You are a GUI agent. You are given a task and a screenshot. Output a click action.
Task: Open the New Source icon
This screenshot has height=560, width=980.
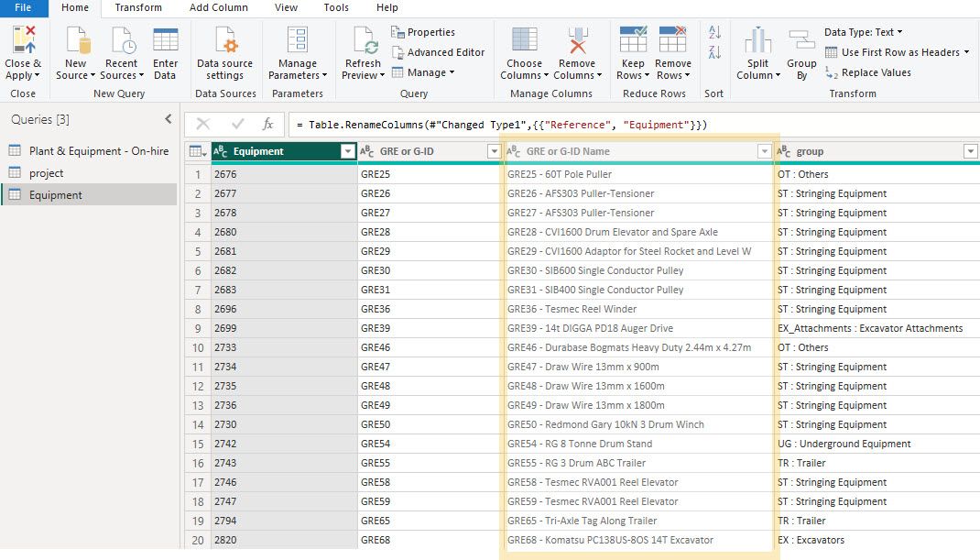tap(78, 40)
